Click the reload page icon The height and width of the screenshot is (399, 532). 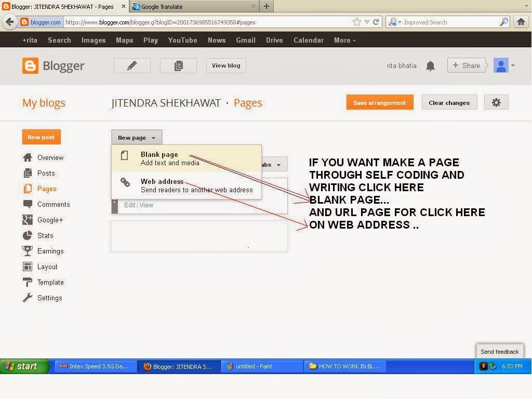[376, 22]
